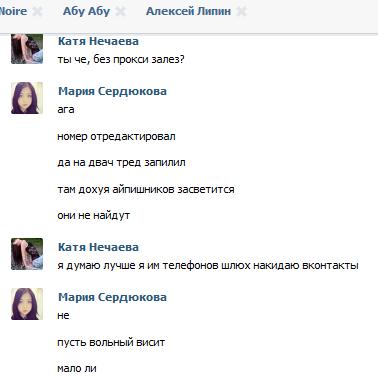Select the message 'они не найдут'
This screenshot has height=381, width=378.
pyautogui.click(x=94, y=216)
